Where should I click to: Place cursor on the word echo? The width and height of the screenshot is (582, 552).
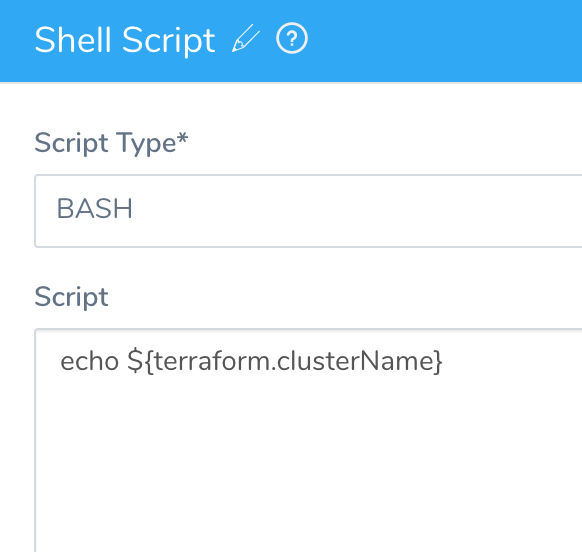(89, 361)
